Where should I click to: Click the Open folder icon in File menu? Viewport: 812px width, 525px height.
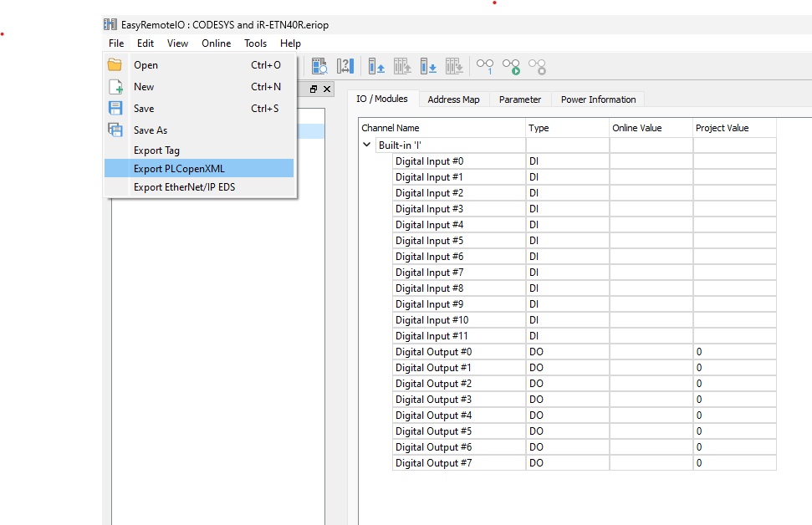(x=115, y=64)
